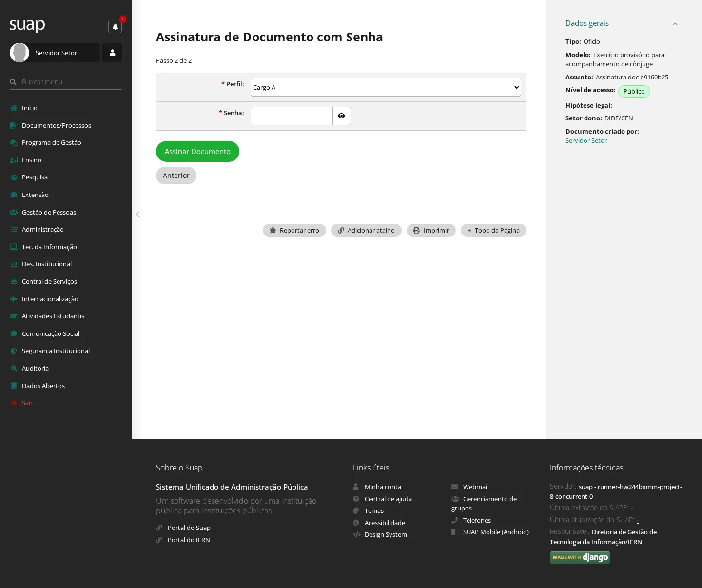The width and height of the screenshot is (702, 588).
Task: Click the Imprimir button
Action: click(431, 231)
